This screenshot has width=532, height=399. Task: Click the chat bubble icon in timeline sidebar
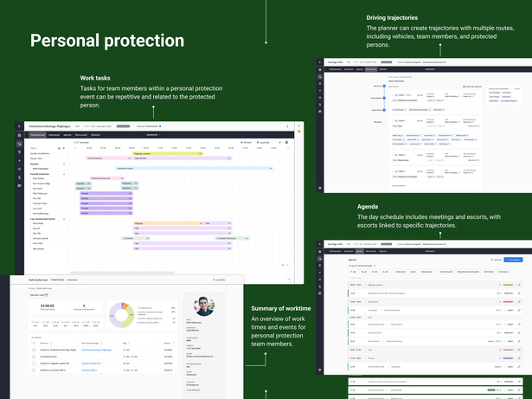[x=19, y=185]
